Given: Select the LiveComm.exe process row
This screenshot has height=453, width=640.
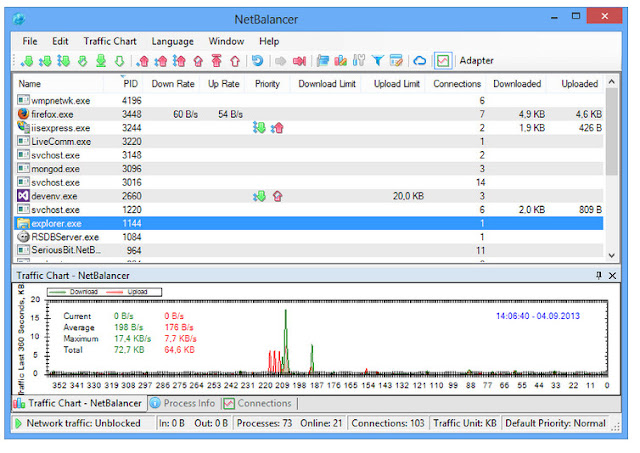Looking at the screenshot, I should [309, 142].
